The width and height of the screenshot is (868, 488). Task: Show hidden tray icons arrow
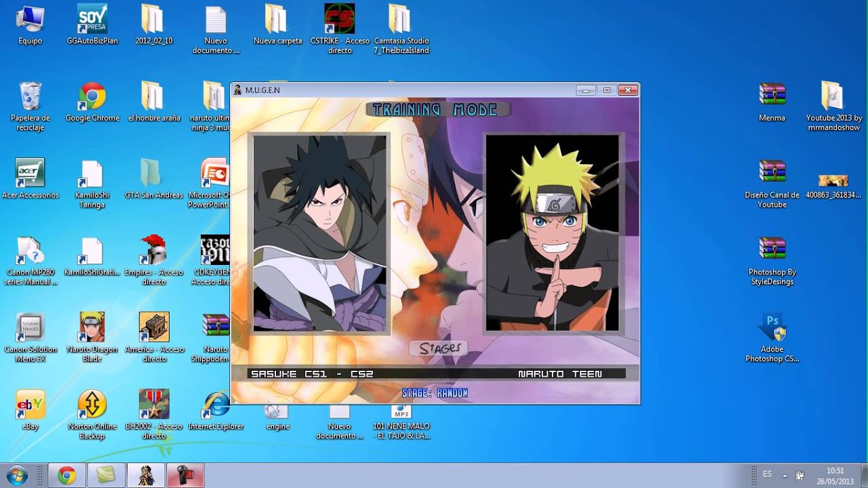(x=785, y=475)
